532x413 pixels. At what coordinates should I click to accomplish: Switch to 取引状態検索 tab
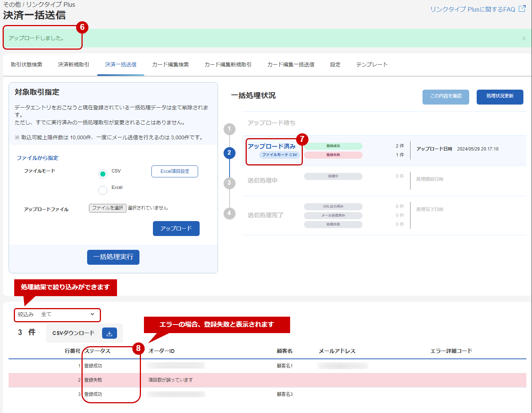27,65
